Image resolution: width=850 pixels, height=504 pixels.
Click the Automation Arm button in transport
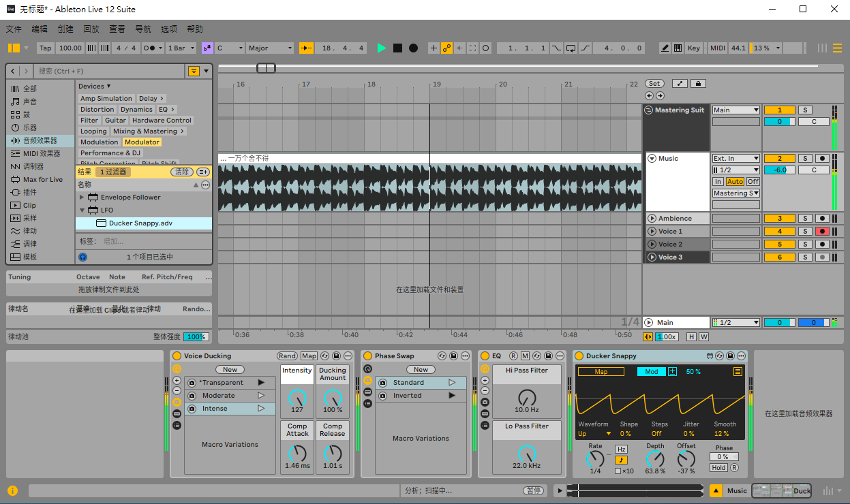(x=447, y=48)
